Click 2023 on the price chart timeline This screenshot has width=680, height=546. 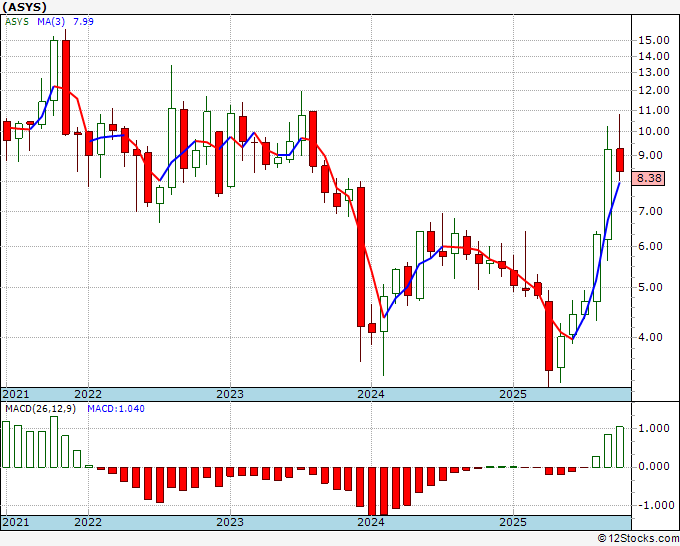[230, 395]
